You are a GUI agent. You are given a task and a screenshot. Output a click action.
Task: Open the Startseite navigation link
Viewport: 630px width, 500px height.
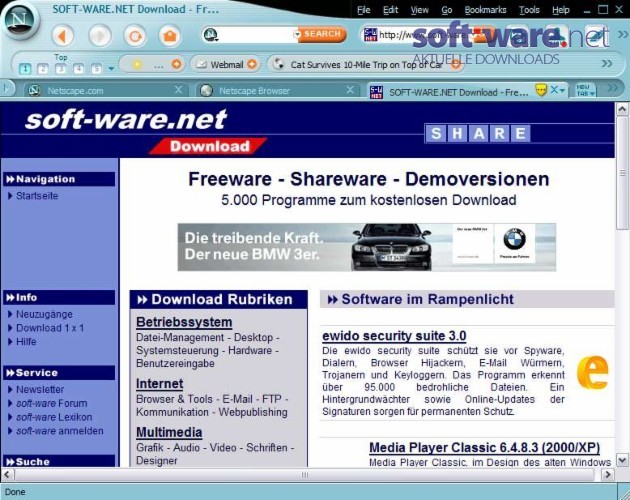coord(37,196)
